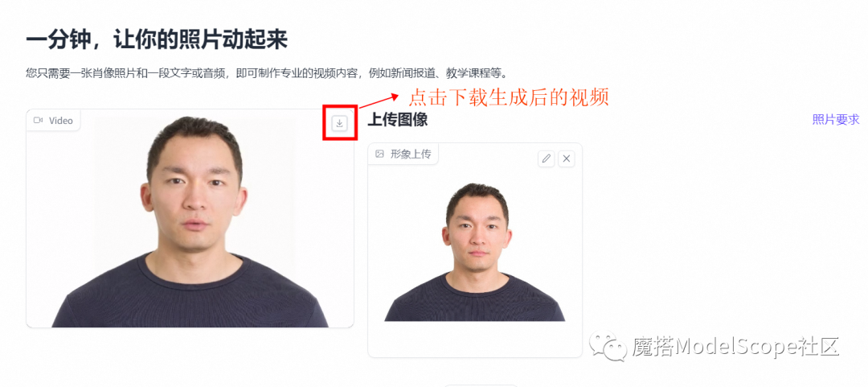Click the picture icon beside 形象上传

(x=379, y=154)
